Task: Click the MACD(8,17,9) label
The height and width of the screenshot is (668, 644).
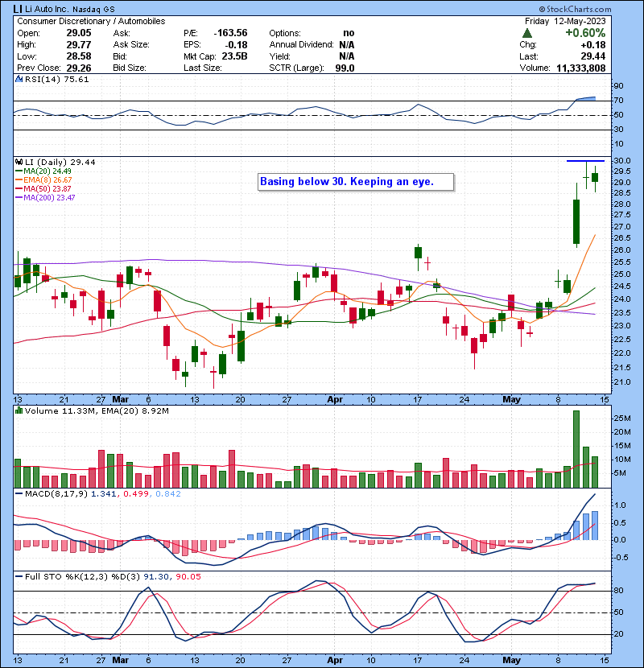Action: (56, 494)
